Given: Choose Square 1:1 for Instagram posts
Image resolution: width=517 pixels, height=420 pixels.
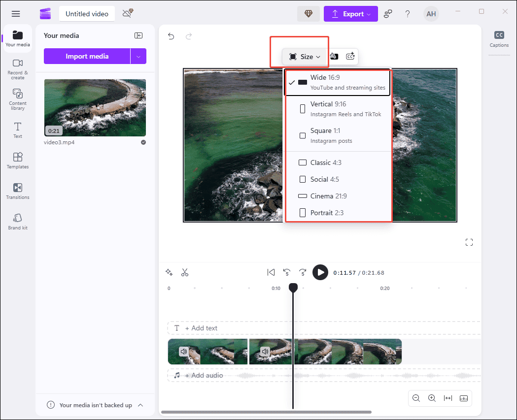Looking at the screenshot, I should (338, 135).
